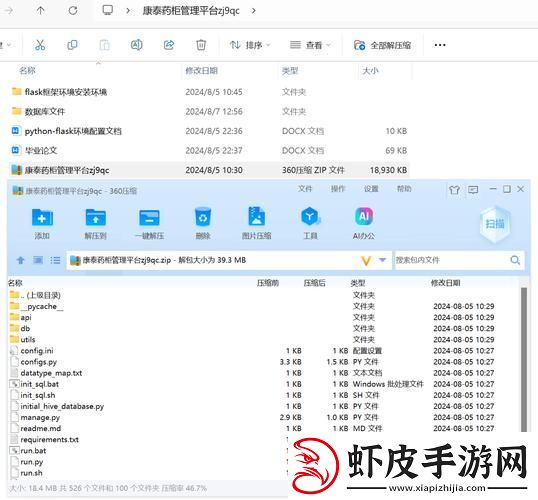538x500 pixels.
Task: Click the Up arrow in Explorer navigation
Action: [x=40, y=11]
